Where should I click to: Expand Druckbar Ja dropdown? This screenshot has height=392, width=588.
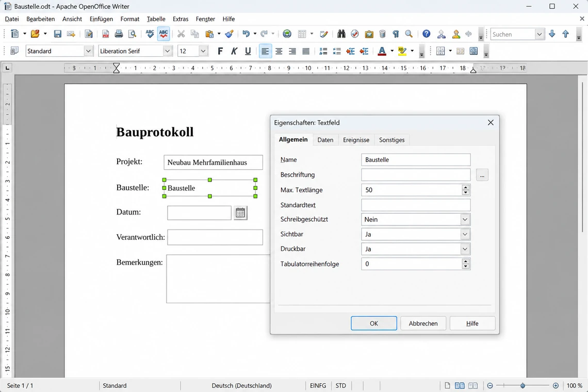coord(465,249)
